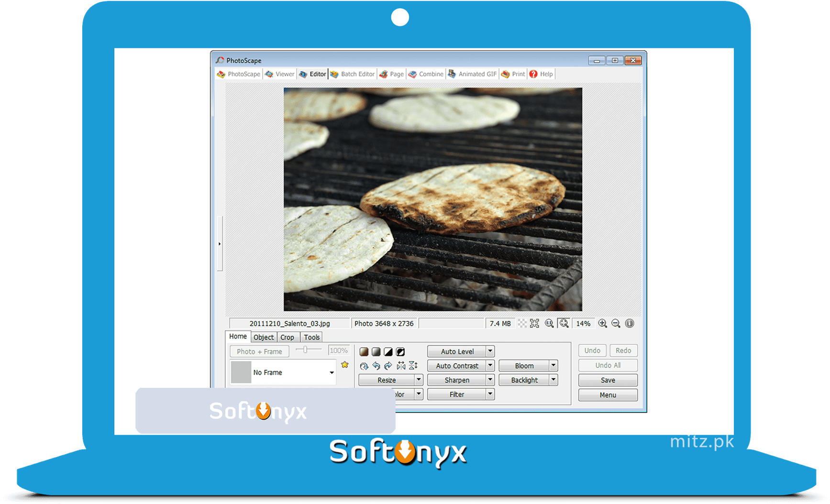Screen dimensions: 830x504
Task: Open the Filter button
Action: click(x=457, y=394)
